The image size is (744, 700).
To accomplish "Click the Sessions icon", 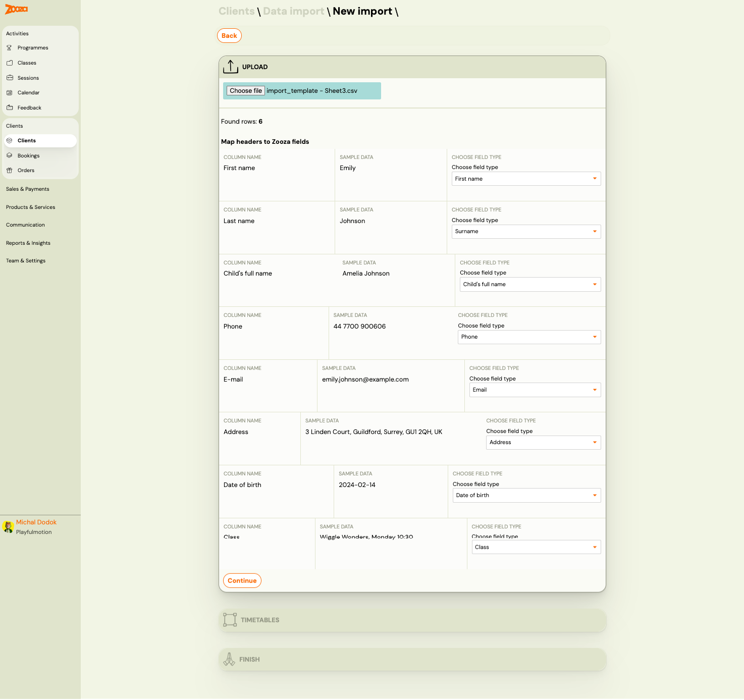I will 10,78.
